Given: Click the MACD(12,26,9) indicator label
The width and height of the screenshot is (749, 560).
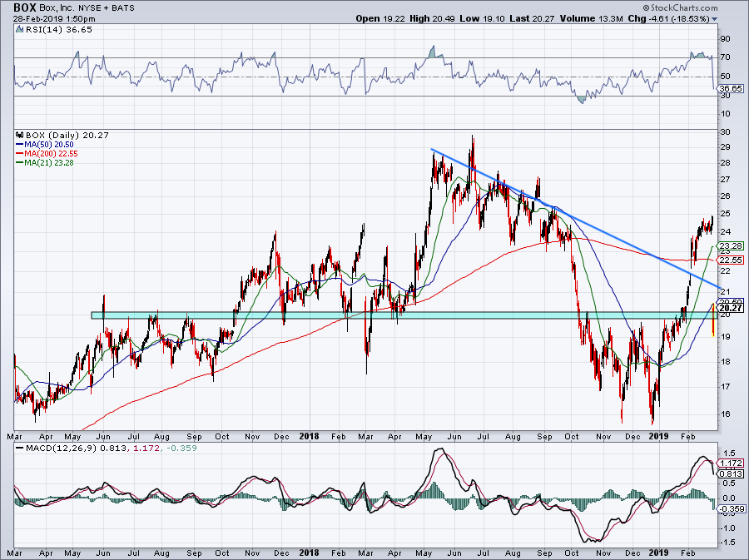Looking at the screenshot, I should click(x=59, y=448).
